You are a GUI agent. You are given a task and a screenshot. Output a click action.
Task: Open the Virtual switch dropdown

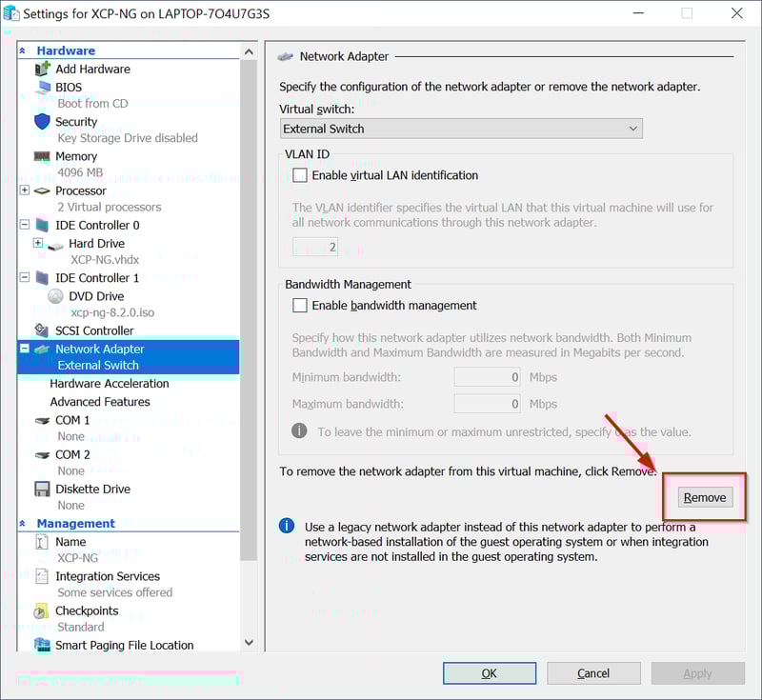pyautogui.click(x=461, y=129)
